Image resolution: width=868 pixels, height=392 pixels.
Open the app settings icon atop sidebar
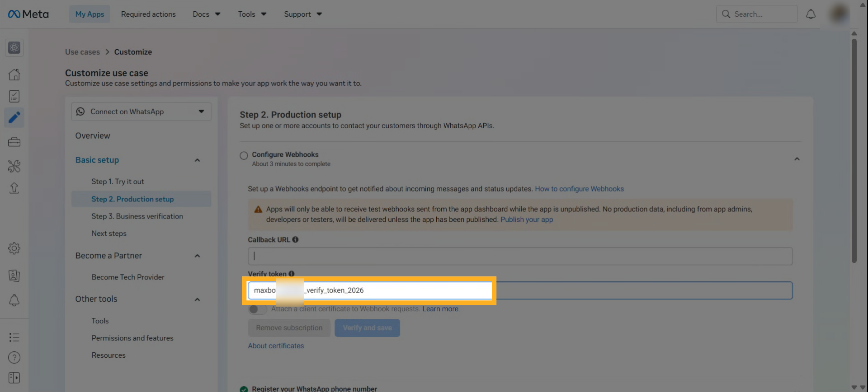[14, 47]
